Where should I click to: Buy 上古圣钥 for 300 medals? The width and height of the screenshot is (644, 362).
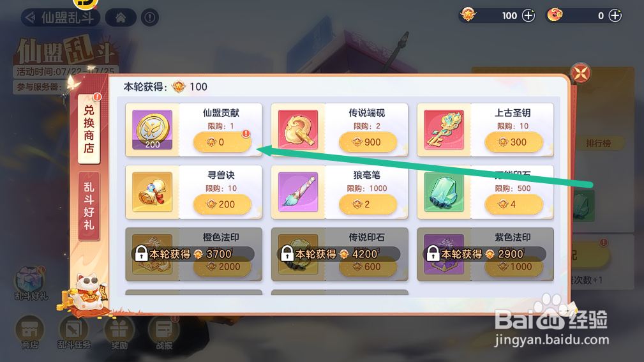click(513, 142)
